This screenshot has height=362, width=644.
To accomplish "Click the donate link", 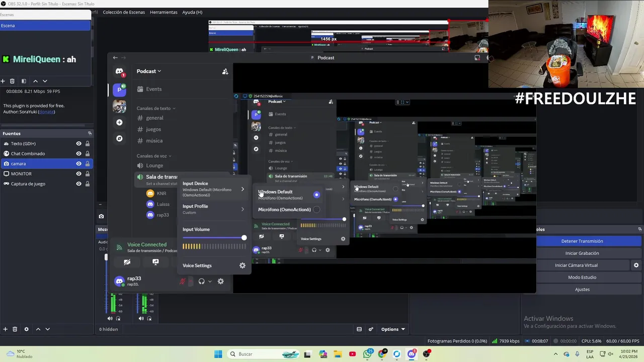I will 47,112.
